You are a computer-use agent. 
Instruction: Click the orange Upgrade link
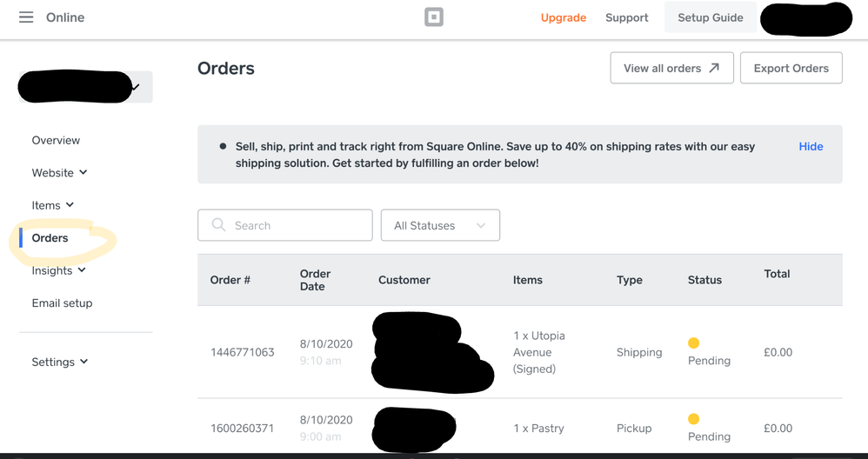coord(564,17)
